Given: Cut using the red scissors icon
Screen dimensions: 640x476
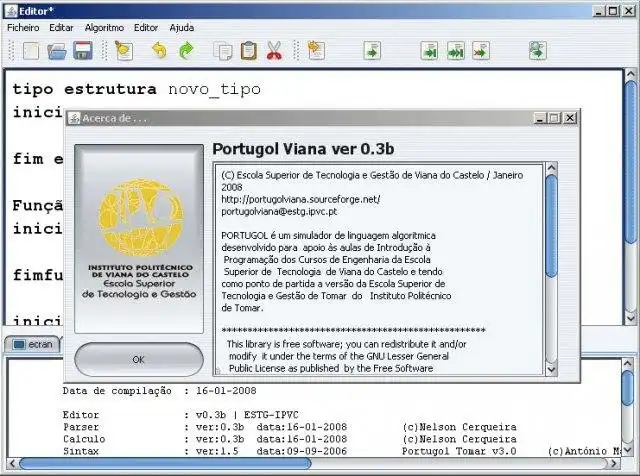Looking at the screenshot, I should (x=274, y=51).
